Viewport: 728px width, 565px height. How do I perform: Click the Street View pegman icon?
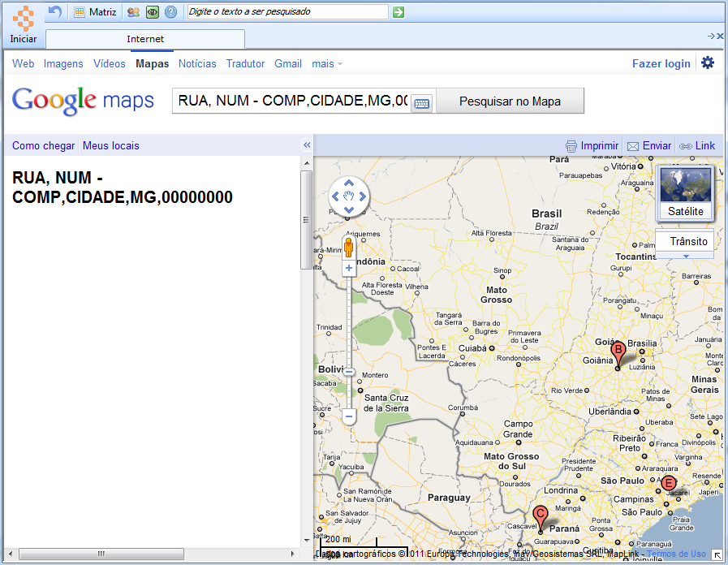tap(349, 248)
